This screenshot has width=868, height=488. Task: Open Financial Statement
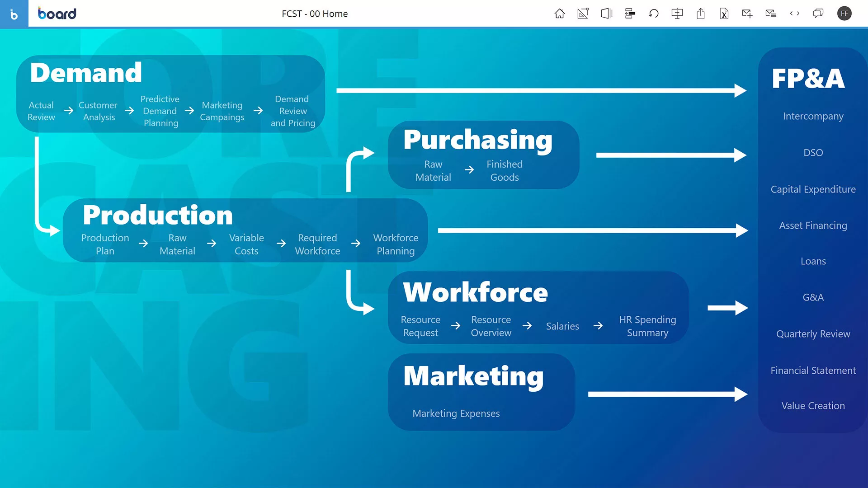point(813,371)
